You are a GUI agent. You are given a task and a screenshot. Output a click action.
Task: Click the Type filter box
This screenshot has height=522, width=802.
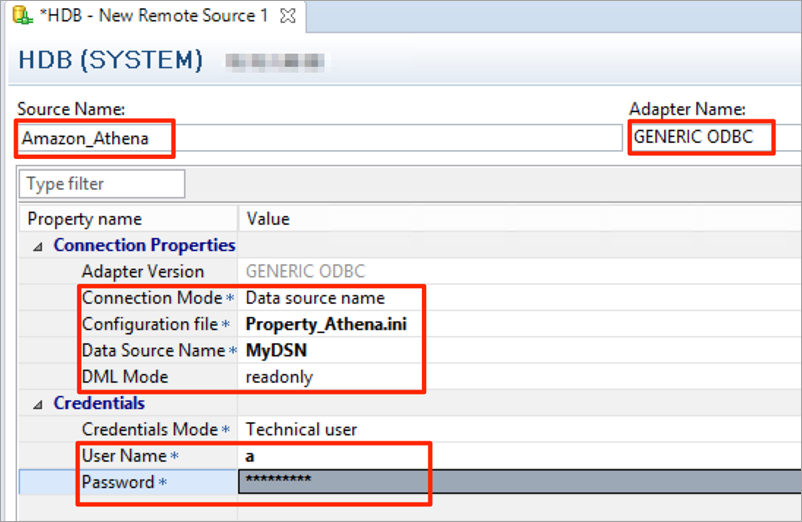(x=102, y=184)
